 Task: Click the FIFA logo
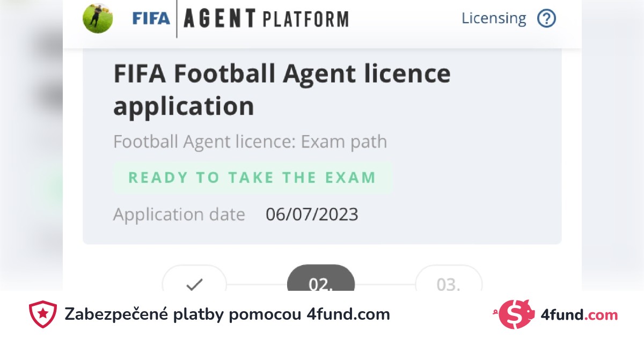(x=151, y=19)
